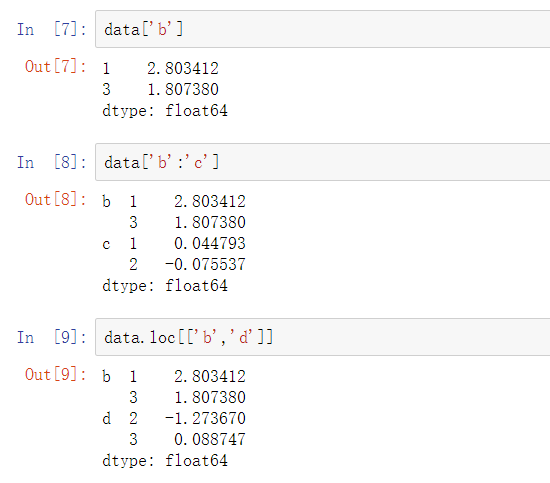The image size is (550, 483).
Task: Click index label b in Out[8]
Action: 106,201
